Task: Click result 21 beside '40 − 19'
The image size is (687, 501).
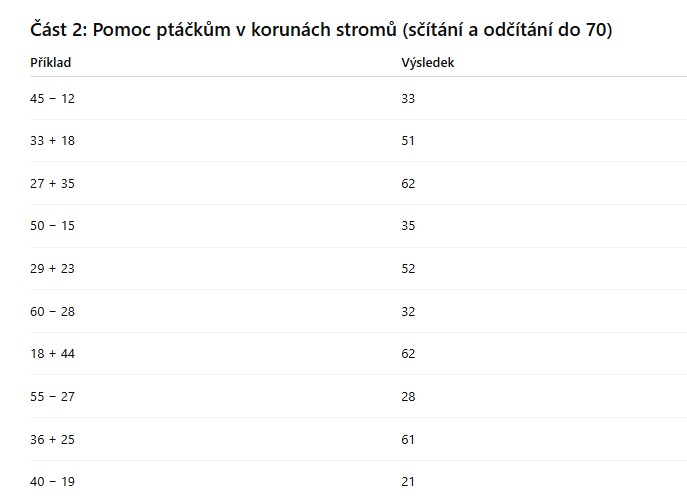Action: 408,481
